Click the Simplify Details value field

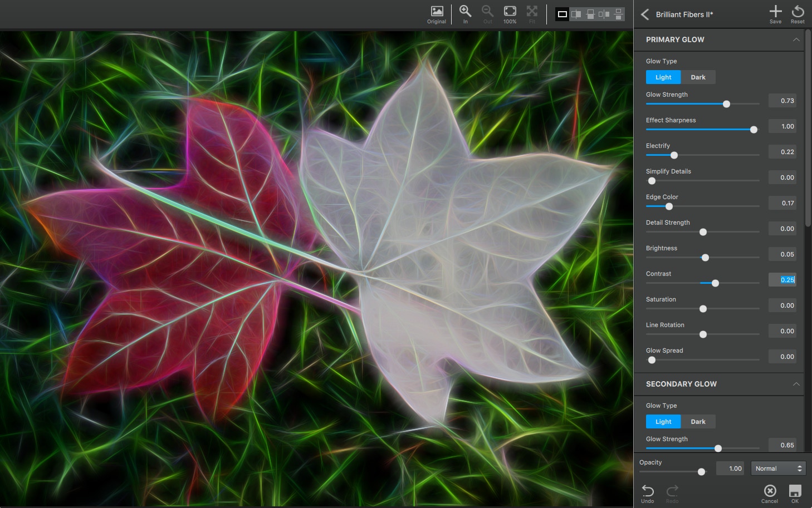(x=782, y=177)
